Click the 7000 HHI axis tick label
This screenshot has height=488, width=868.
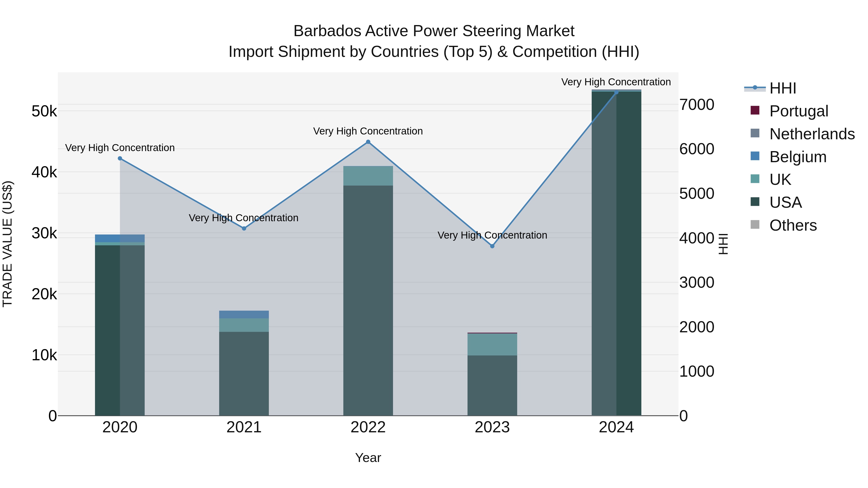(x=697, y=104)
